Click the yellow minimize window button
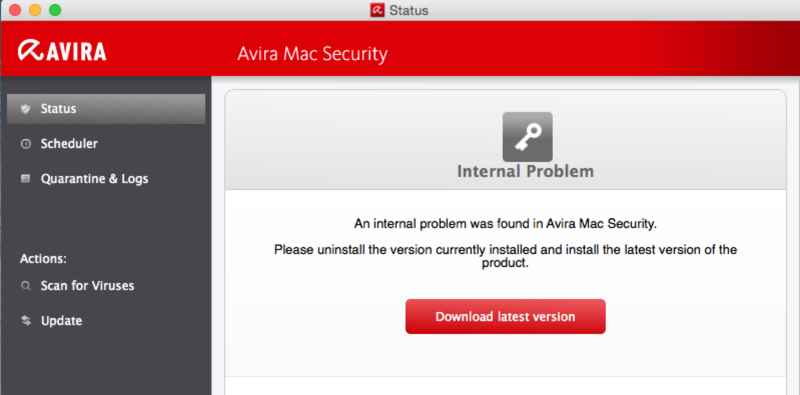The width and height of the screenshot is (800, 395). [x=35, y=10]
